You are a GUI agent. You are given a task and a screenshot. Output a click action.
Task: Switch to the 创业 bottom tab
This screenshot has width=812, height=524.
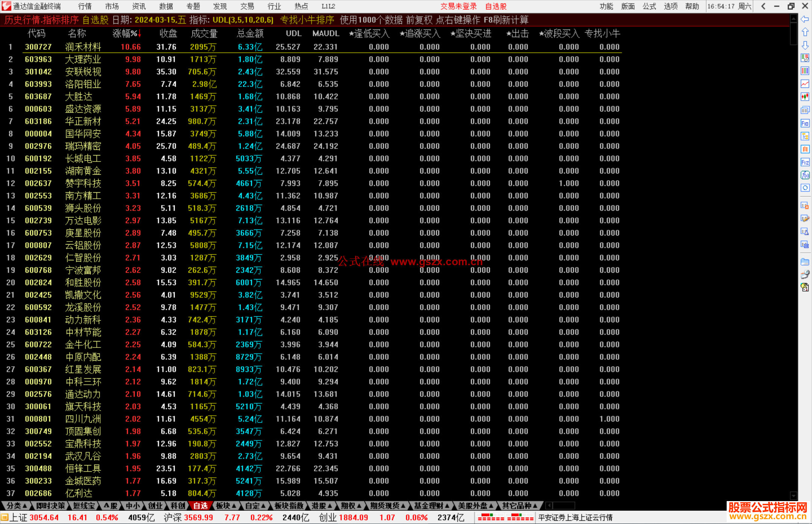(155, 506)
